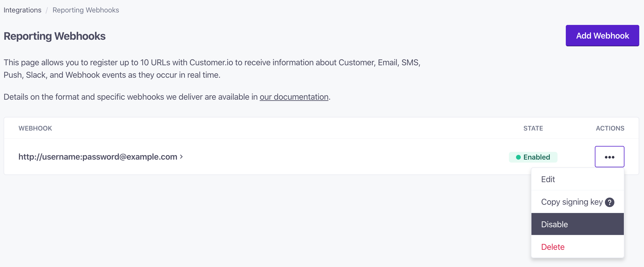
Task: Go to Integrations breadcrumb
Action: click(23, 10)
